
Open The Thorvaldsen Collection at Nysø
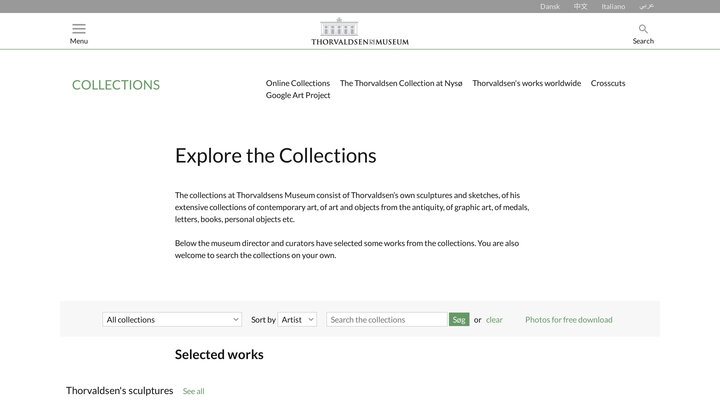[x=401, y=83]
